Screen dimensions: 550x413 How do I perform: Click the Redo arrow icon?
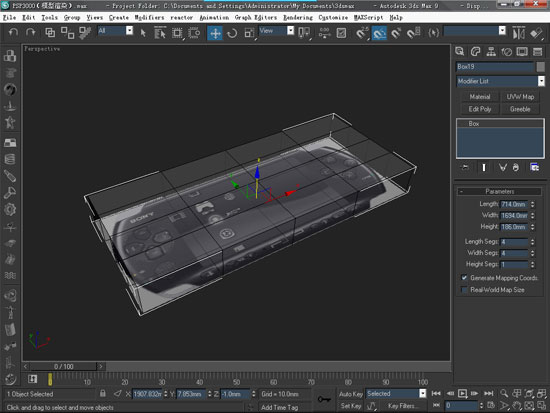click(x=31, y=33)
